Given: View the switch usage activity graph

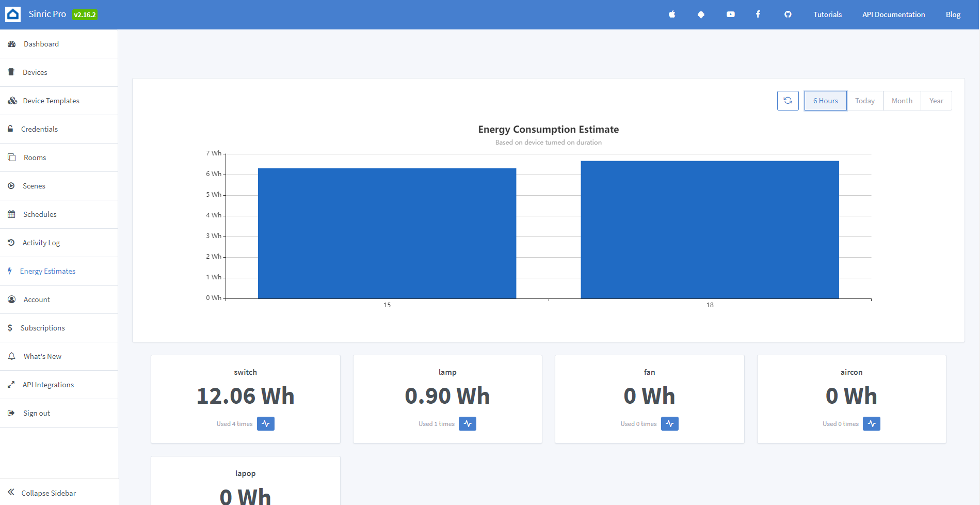Looking at the screenshot, I should point(266,423).
